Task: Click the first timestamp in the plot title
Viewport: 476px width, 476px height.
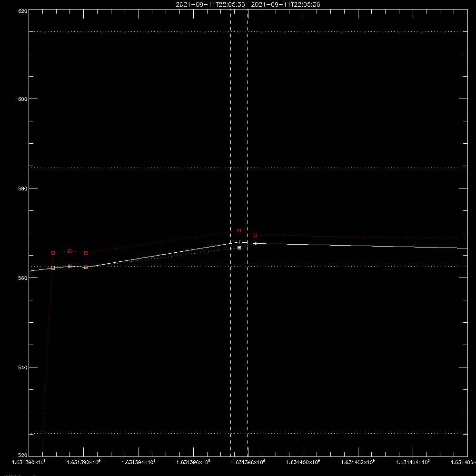Action: (210, 5)
